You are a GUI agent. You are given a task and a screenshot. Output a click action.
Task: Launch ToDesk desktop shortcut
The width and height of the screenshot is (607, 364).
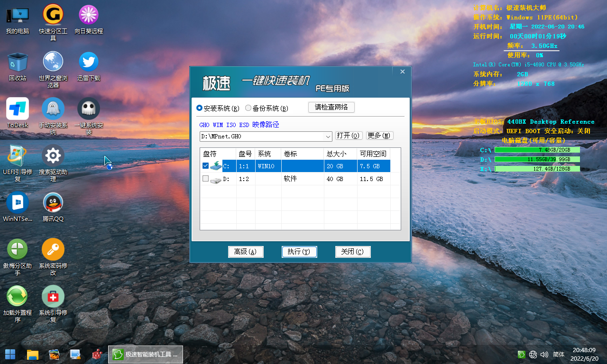(18, 113)
